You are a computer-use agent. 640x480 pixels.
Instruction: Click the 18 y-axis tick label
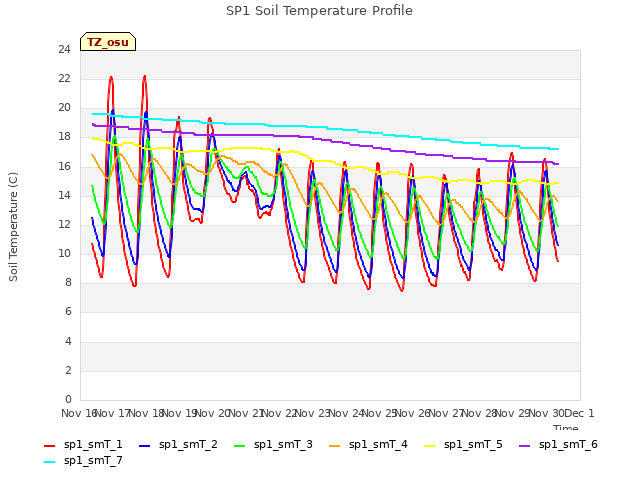64,137
